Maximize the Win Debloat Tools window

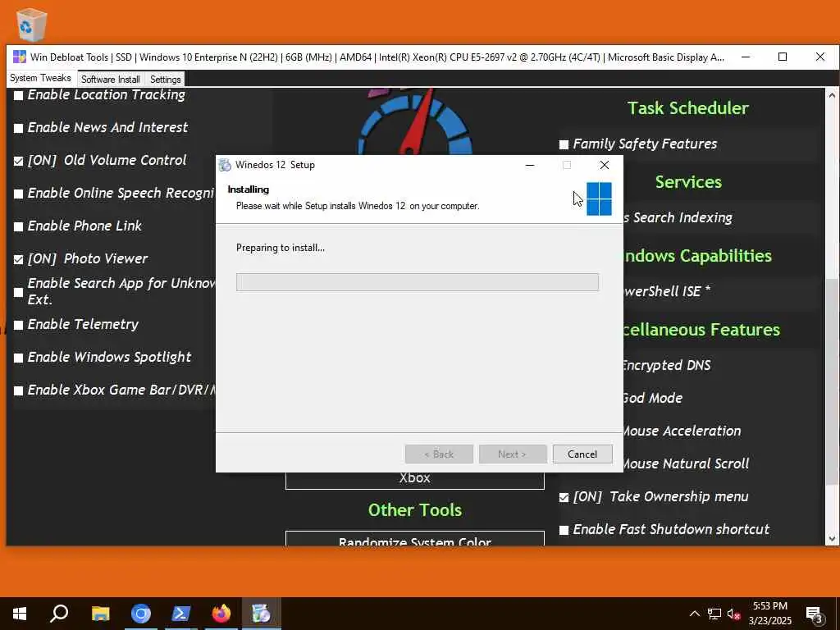pos(783,57)
